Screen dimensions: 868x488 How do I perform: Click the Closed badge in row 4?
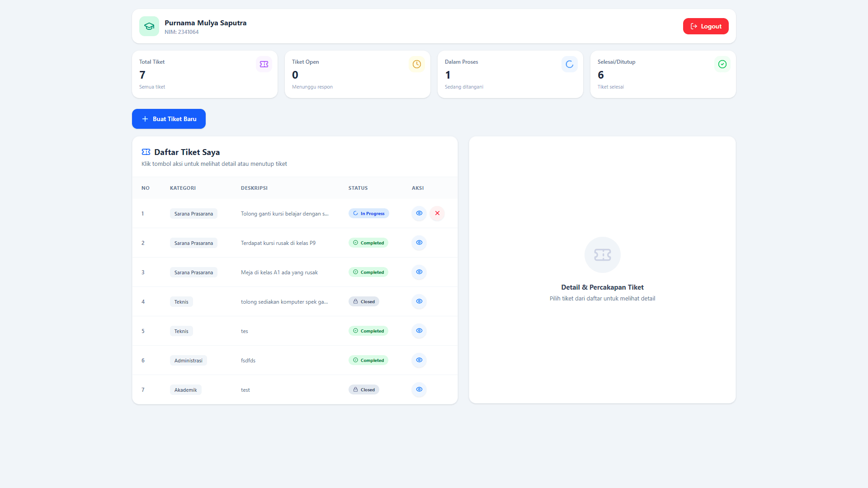[364, 301]
